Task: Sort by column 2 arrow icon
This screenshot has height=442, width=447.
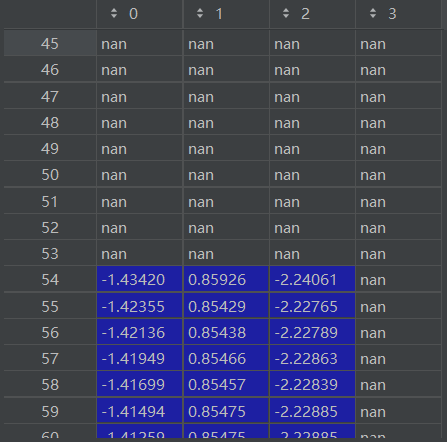Action: [x=286, y=13]
